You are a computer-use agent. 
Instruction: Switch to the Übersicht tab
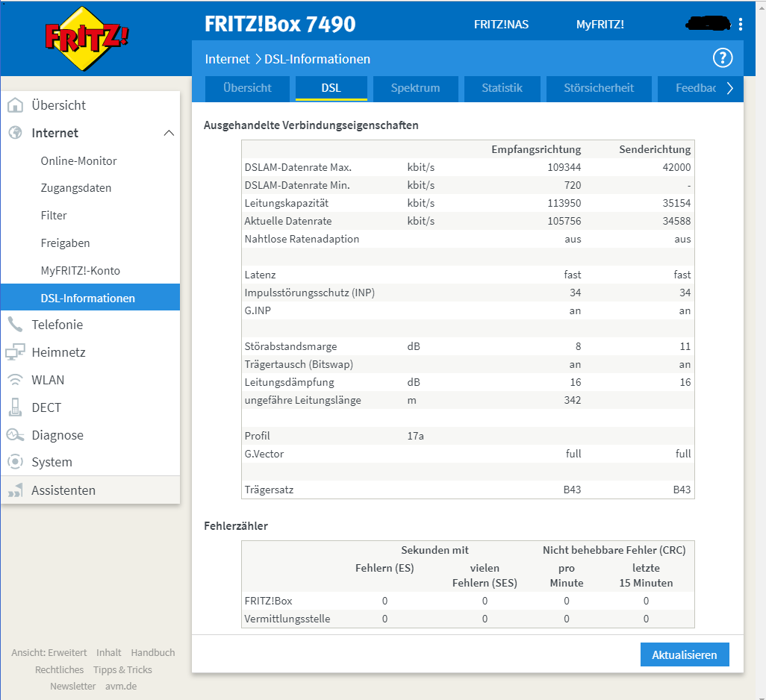coord(247,88)
